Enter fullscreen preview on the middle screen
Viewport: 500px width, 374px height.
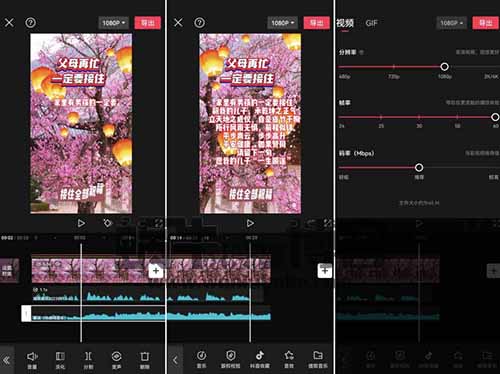point(328,223)
